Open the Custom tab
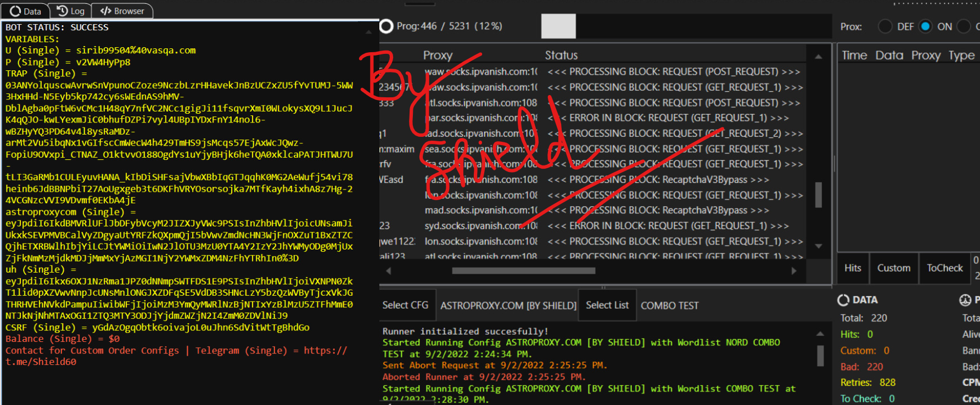This screenshot has width=980, height=405. tap(894, 268)
